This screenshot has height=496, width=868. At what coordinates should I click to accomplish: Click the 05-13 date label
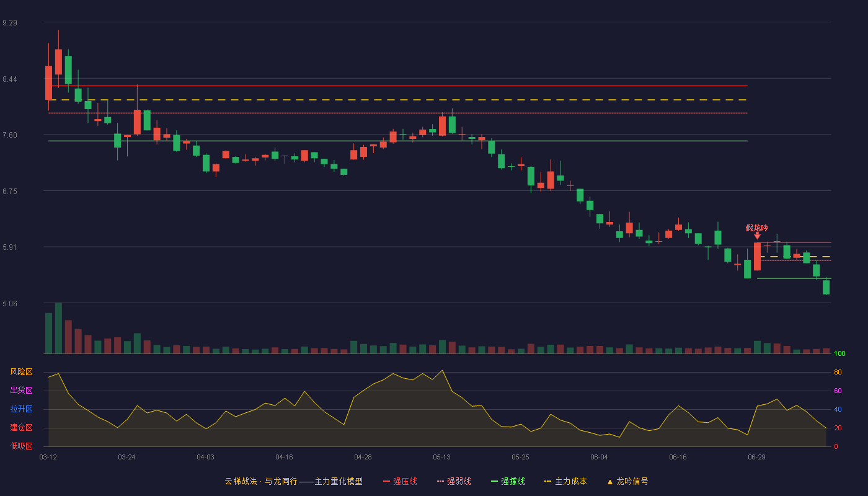[441, 457]
